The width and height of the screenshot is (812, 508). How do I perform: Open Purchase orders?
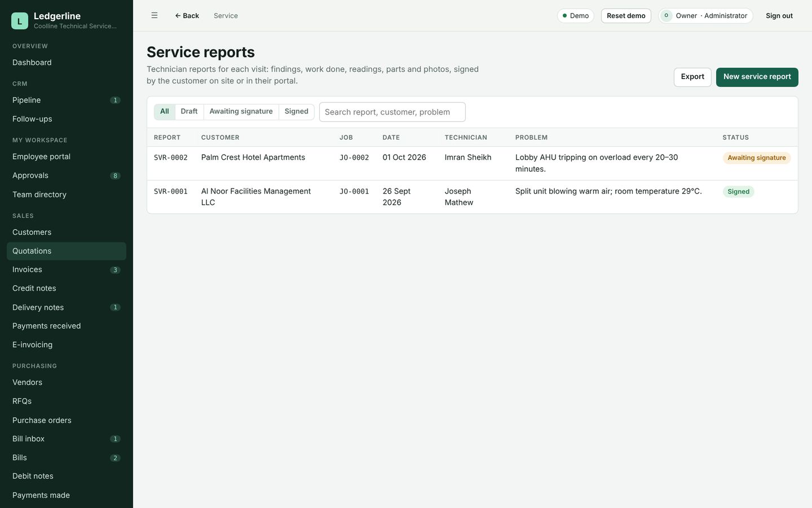[67, 421]
